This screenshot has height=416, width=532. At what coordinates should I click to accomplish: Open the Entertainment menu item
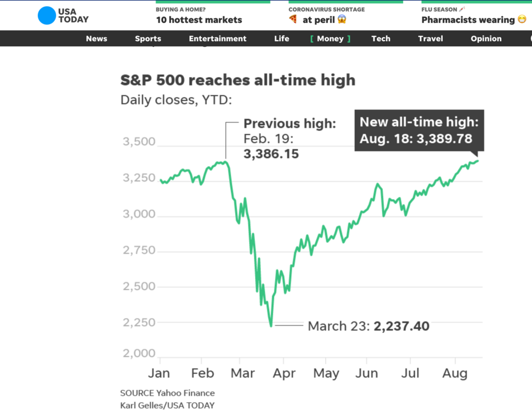point(217,38)
